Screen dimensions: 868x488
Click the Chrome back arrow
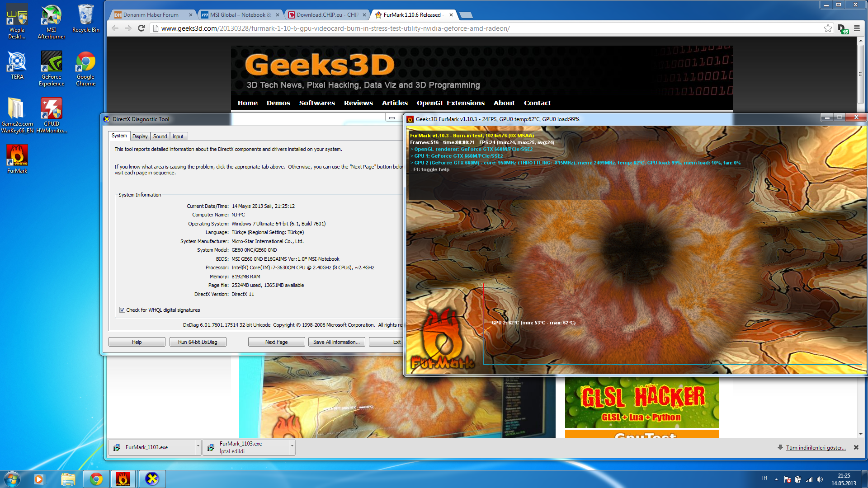click(115, 28)
